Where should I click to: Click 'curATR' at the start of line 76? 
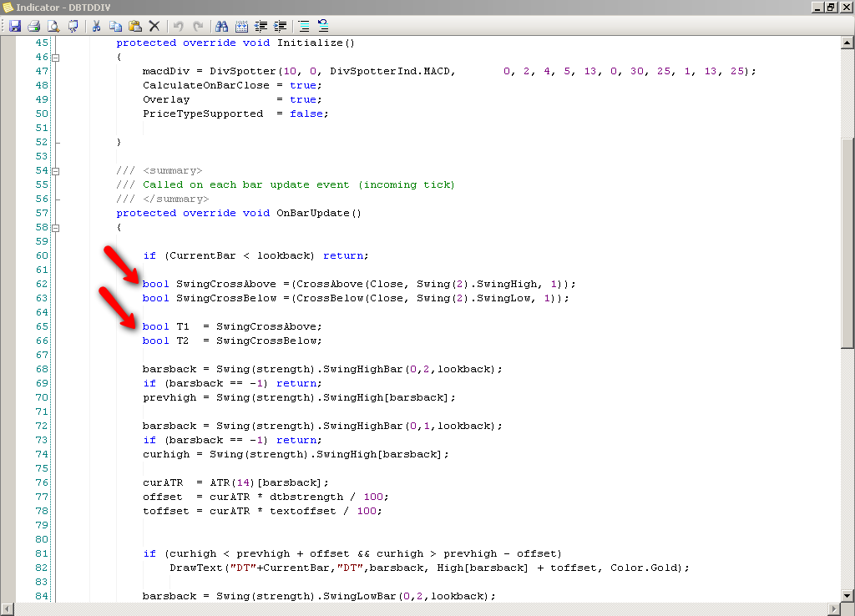click(163, 482)
